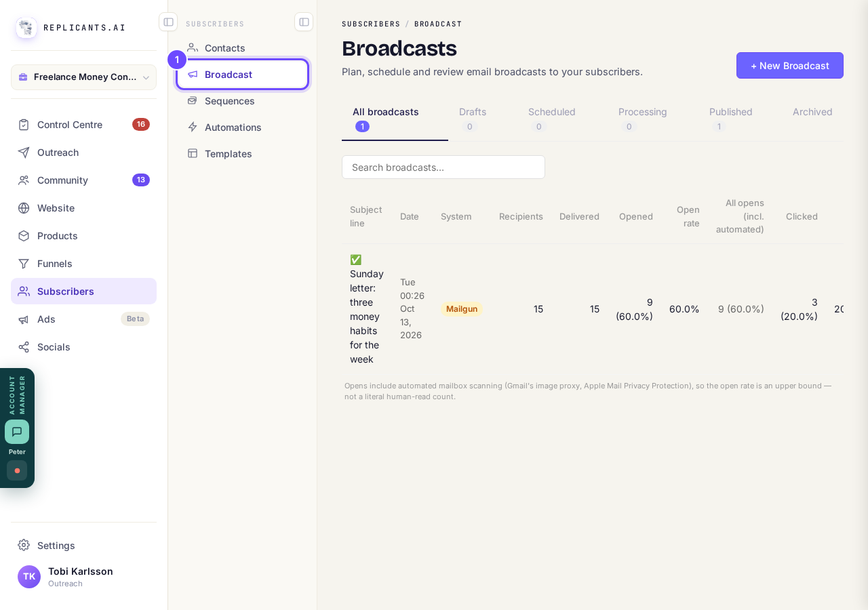This screenshot has height=610, width=868.
Task: Open the Broadcast submenu item
Action: [x=242, y=75]
